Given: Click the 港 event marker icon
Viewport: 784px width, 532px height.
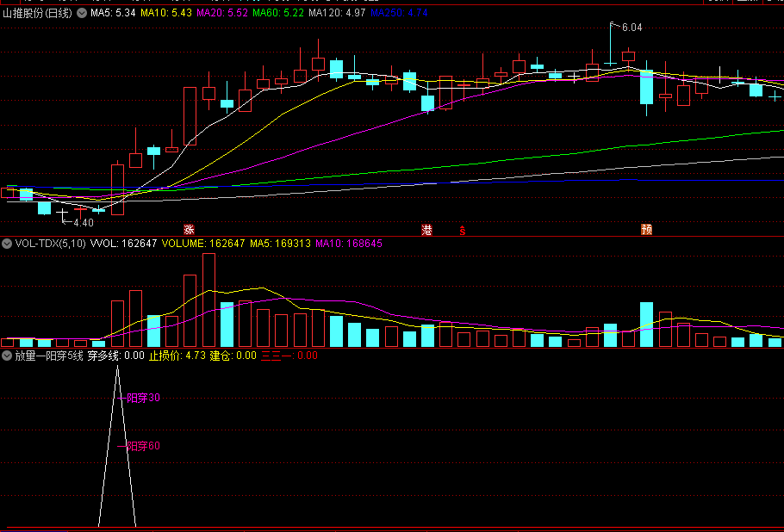Looking at the screenshot, I should click(x=427, y=230).
